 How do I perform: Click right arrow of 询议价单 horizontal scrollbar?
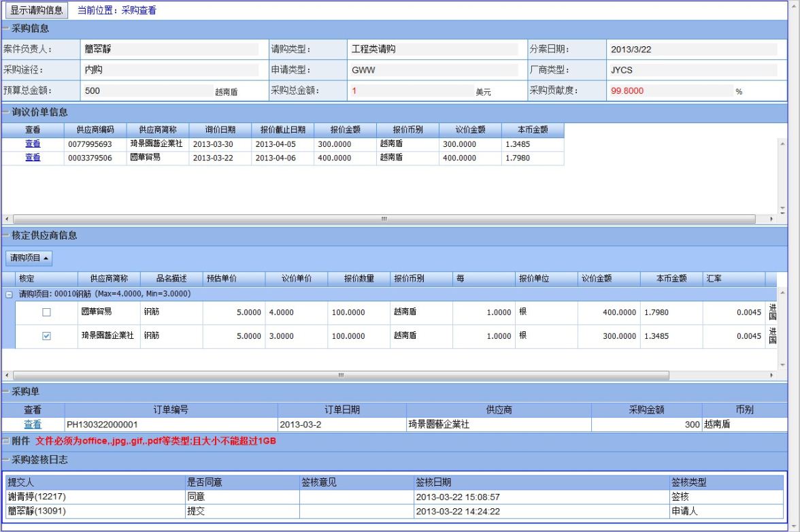click(x=771, y=219)
